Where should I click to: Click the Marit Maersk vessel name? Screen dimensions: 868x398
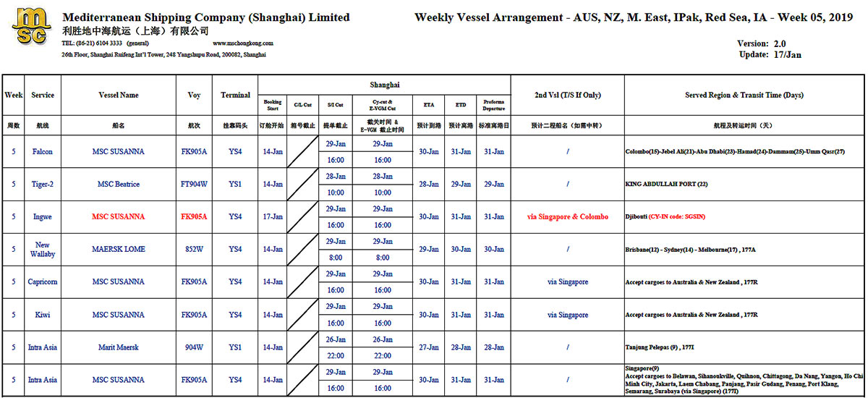[119, 347]
